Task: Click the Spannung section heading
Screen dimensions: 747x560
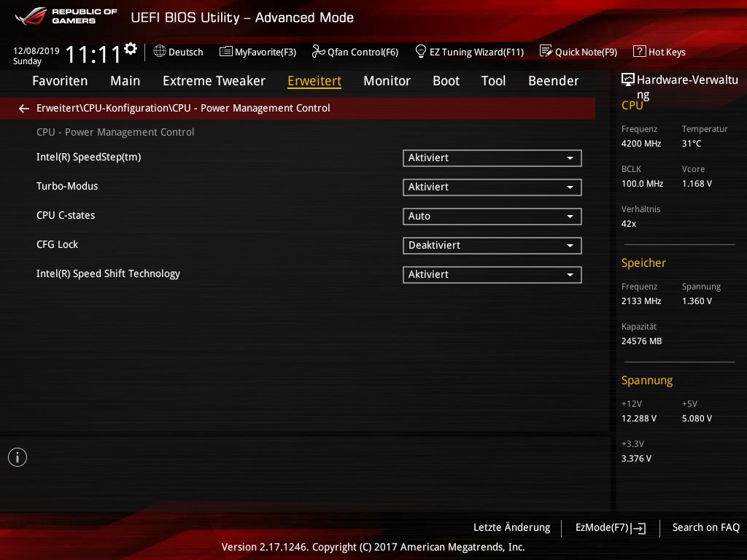Action: click(x=647, y=381)
